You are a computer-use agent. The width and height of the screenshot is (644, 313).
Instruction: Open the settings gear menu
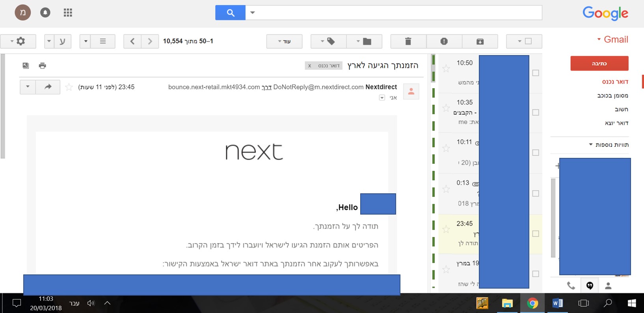[x=18, y=41]
